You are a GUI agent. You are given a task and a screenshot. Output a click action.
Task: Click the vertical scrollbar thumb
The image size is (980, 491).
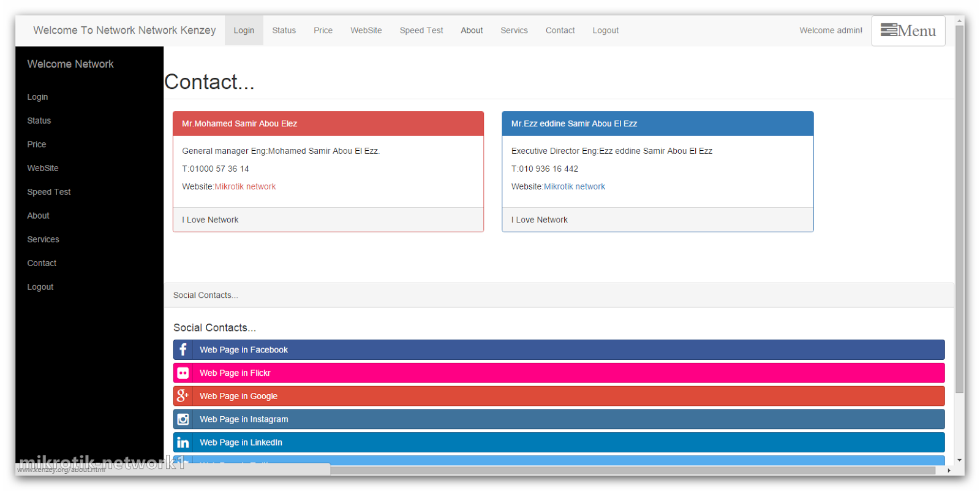(960, 208)
